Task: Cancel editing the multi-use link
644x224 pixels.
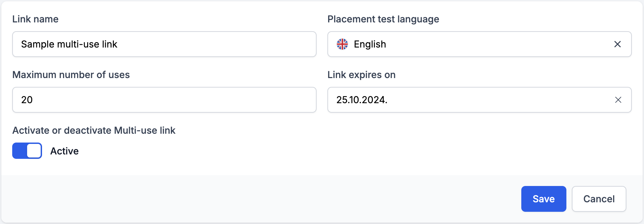Action: [x=599, y=199]
